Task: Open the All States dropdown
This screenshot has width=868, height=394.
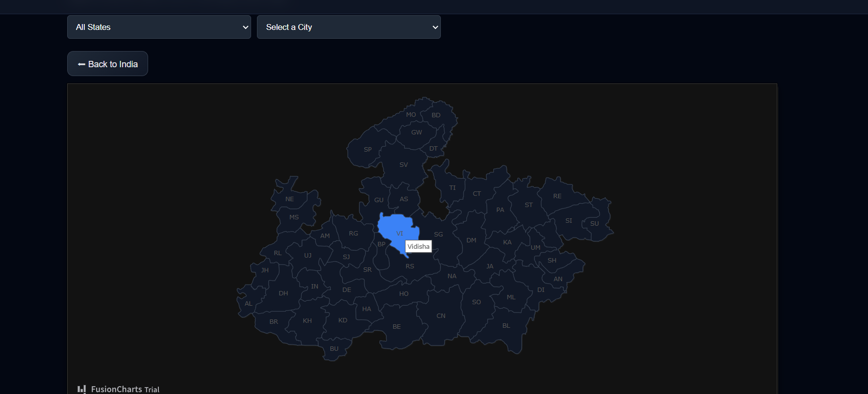Action: click(x=159, y=27)
